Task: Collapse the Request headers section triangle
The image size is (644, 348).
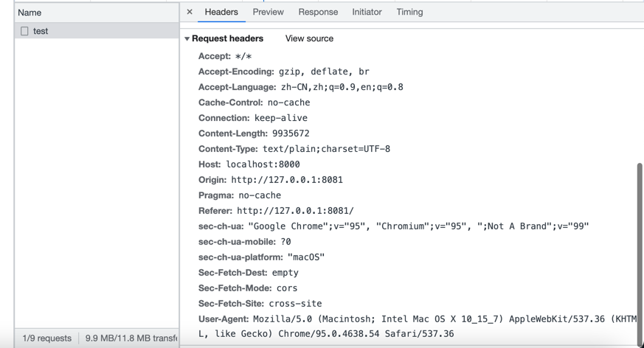Action: coord(187,39)
